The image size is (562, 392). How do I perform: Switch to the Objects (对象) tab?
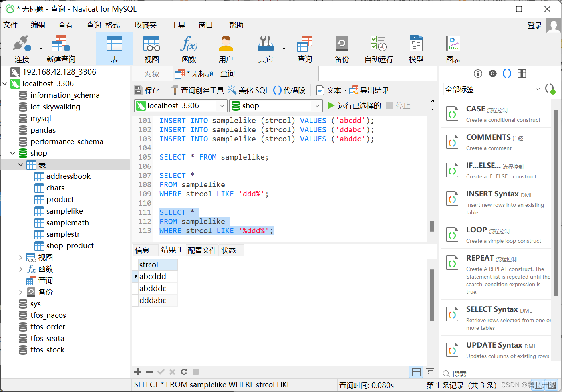(x=152, y=74)
